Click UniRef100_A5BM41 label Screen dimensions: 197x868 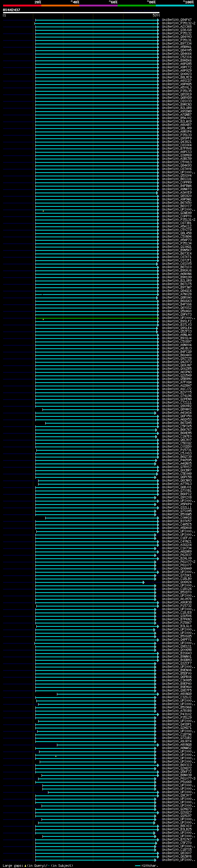click(177, 47)
